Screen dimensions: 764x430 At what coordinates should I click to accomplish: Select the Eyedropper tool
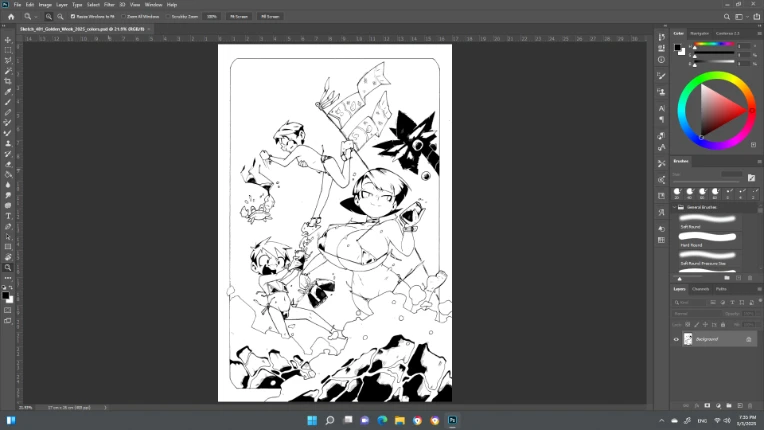click(x=8, y=92)
